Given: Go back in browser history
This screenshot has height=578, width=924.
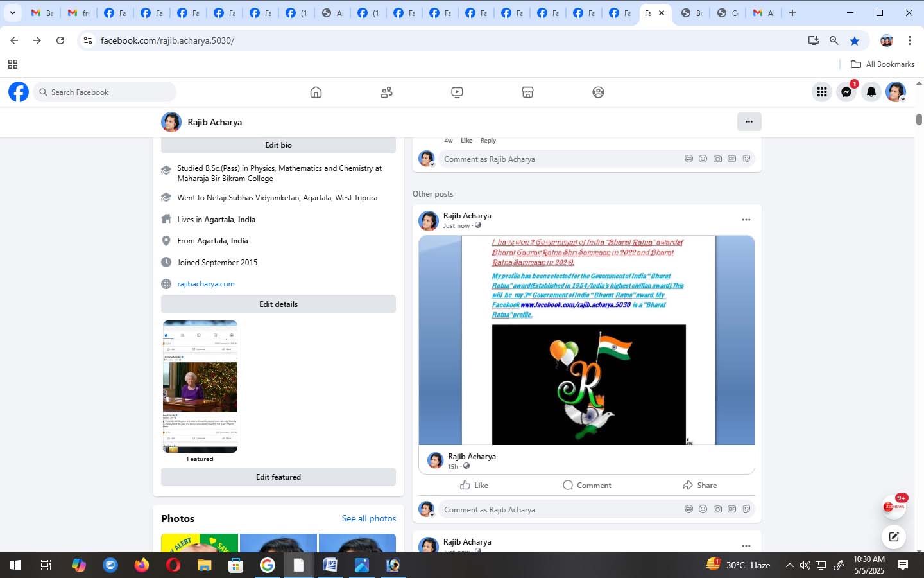Looking at the screenshot, I should click(x=14, y=40).
